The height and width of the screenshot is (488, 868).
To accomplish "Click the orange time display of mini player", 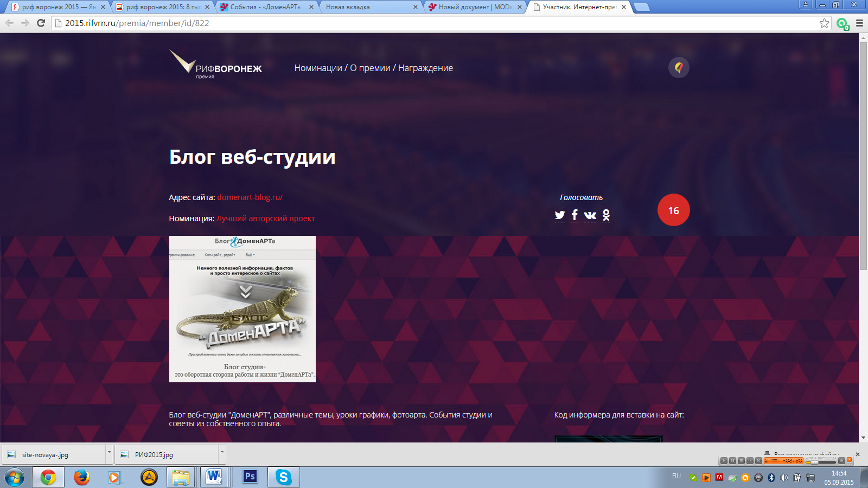I will 783,460.
